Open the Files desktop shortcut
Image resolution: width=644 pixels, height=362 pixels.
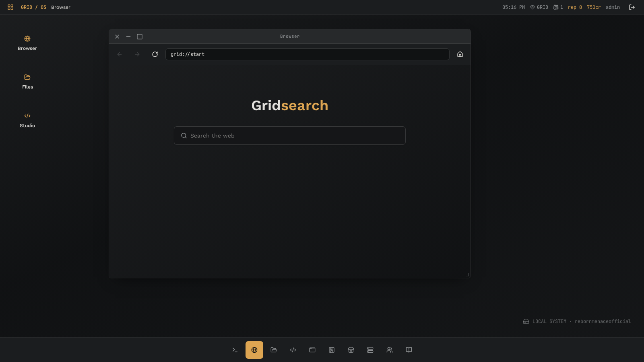27,82
